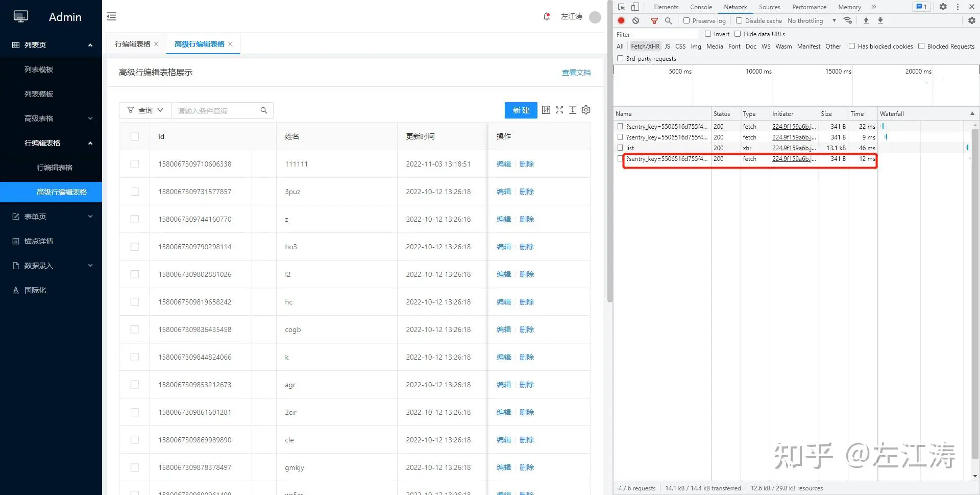Click the sidebar collapse menu icon
This screenshot has height=495, width=980.
tap(111, 16)
